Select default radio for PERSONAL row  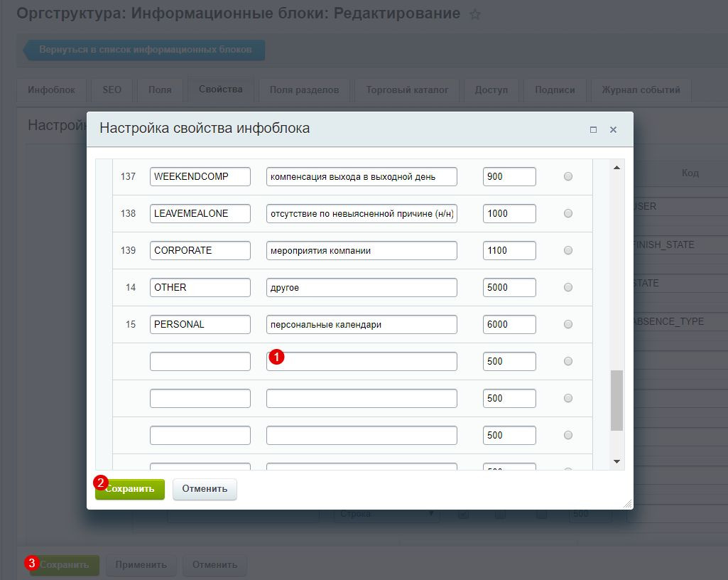567,324
